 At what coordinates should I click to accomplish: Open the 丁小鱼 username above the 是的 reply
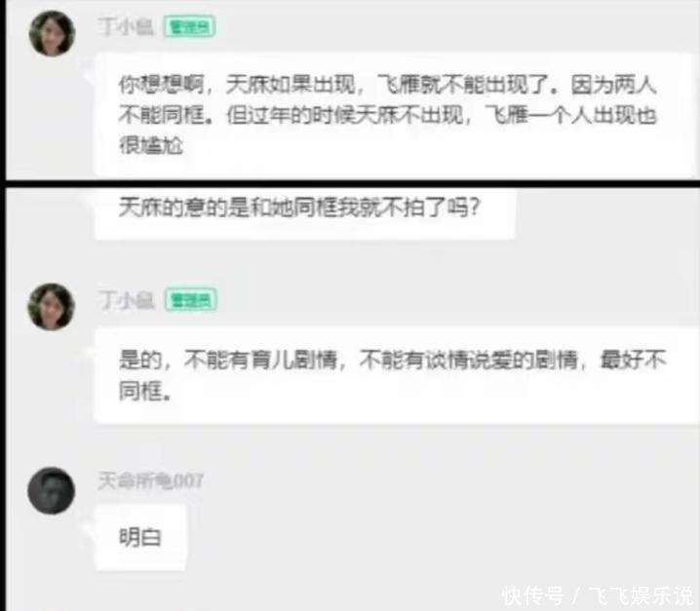(x=127, y=300)
